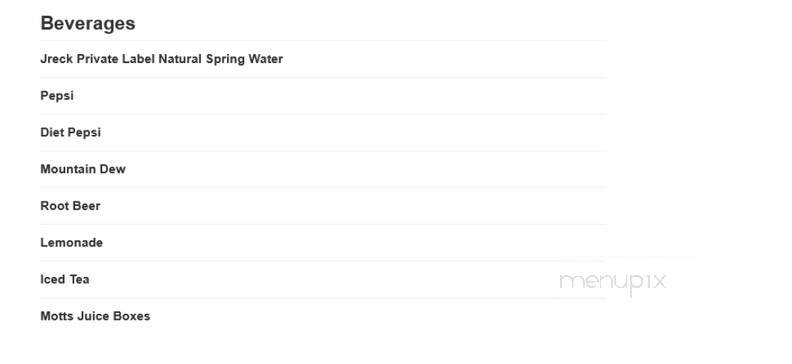Select Lemonade in the beverage list
The image size is (792, 364).
point(72,243)
